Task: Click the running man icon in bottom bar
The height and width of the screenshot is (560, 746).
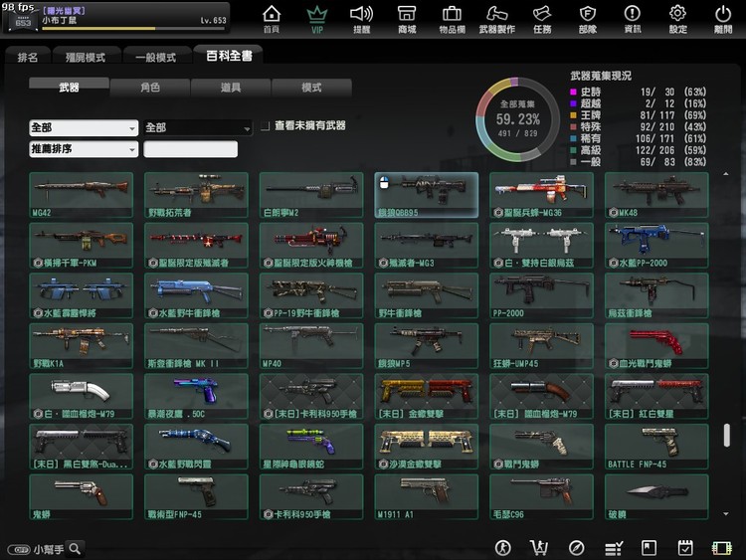Action: pos(503,548)
